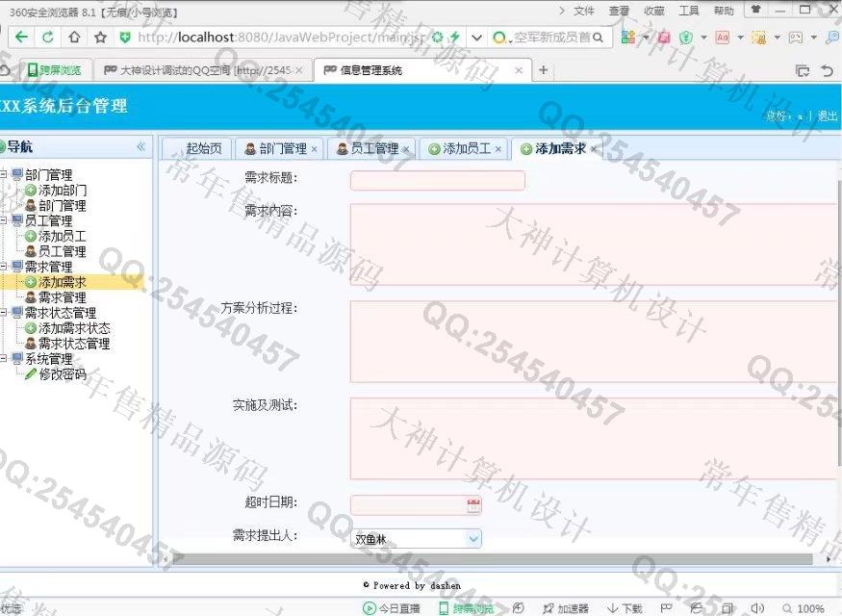The image size is (842, 616).
Task: Click the 100% zoom magnifier in status bar
Action: pyautogui.click(x=787, y=608)
